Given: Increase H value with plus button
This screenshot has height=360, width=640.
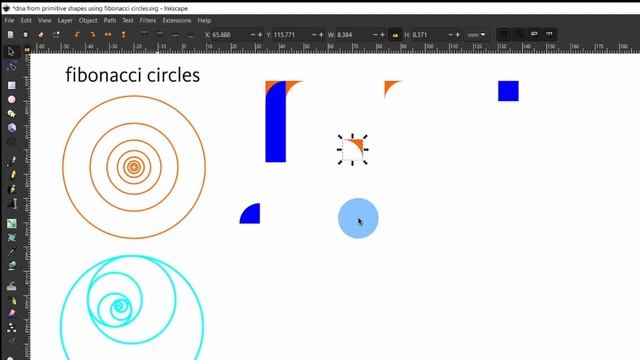Looking at the screenshot, I should point(458,35).
